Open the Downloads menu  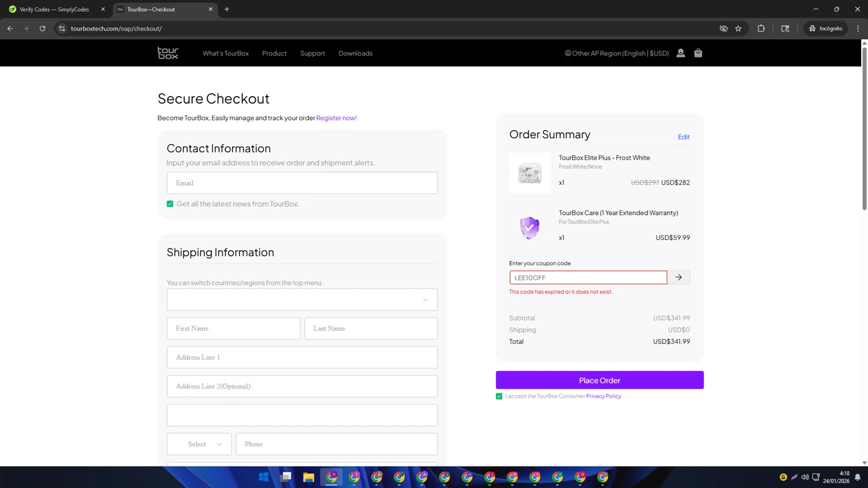(x=355, y=53)
